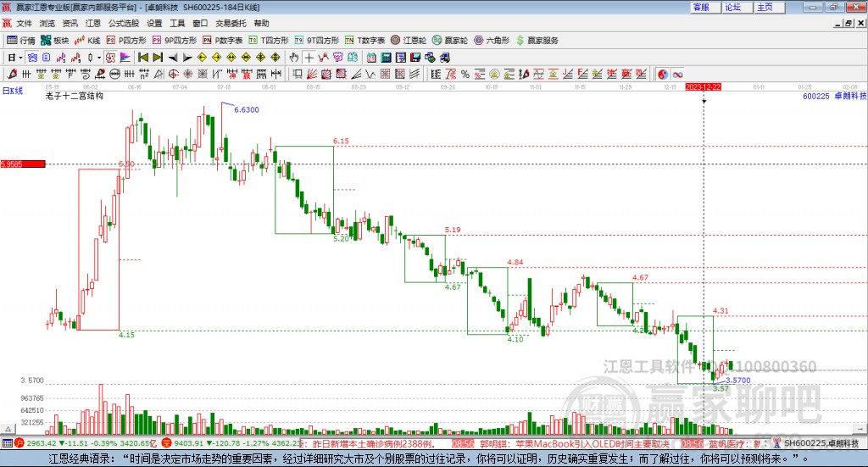The image size is (868, 467).
Task: Expand the 日 period dropdown arrow
Action: pos(20,58)
